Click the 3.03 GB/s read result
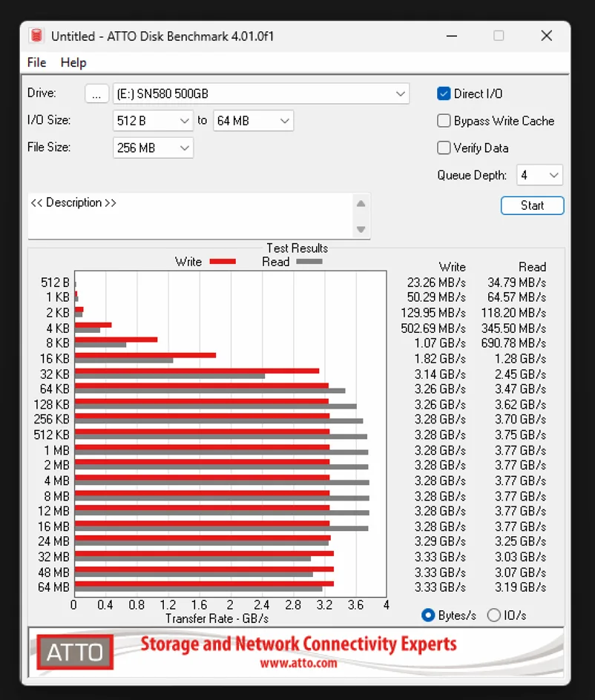 pos(520,557)
